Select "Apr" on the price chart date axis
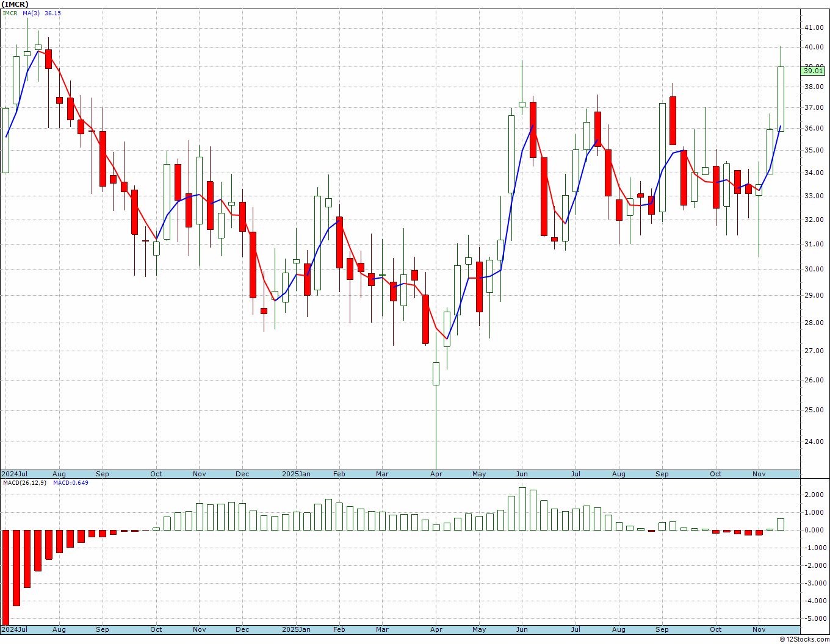 click(436, 474)
